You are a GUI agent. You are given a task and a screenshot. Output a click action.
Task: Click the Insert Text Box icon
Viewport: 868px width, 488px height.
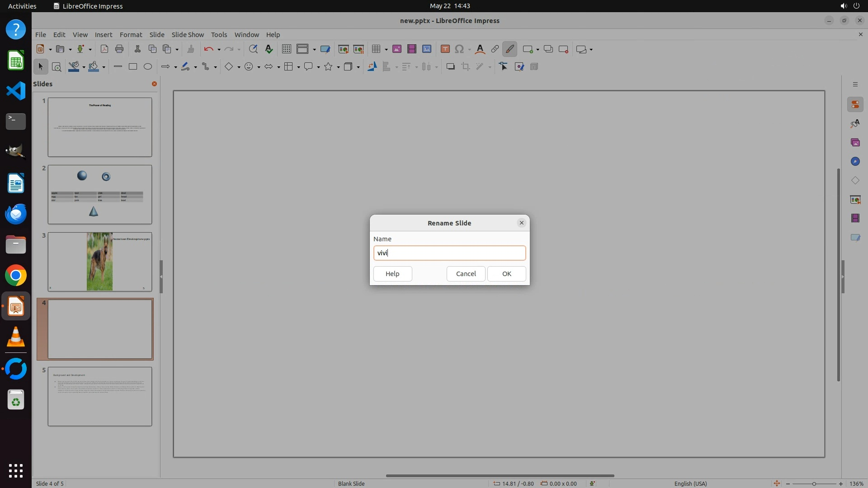tap(445, 49)
